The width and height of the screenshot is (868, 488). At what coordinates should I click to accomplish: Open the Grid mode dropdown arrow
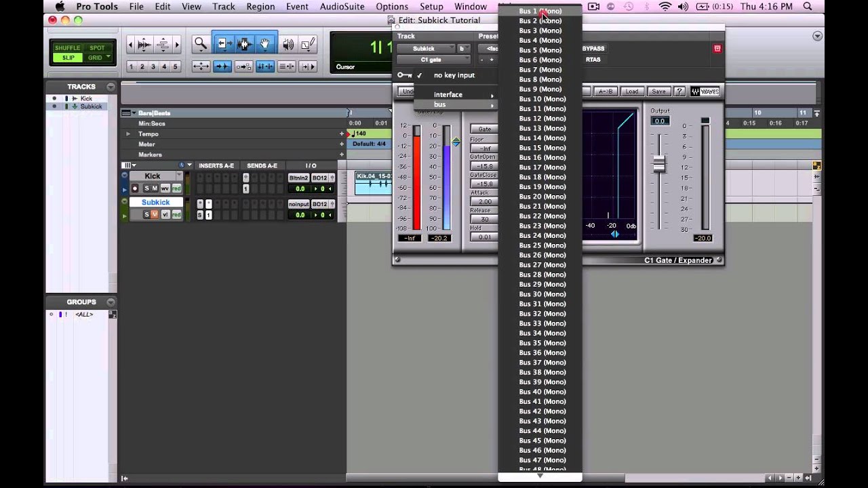tap(108, 58)
